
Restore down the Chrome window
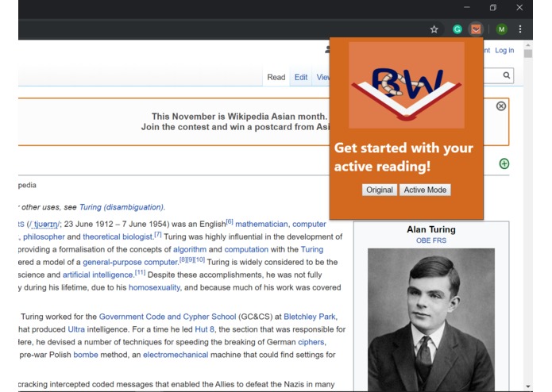click(x=493, y=7)
